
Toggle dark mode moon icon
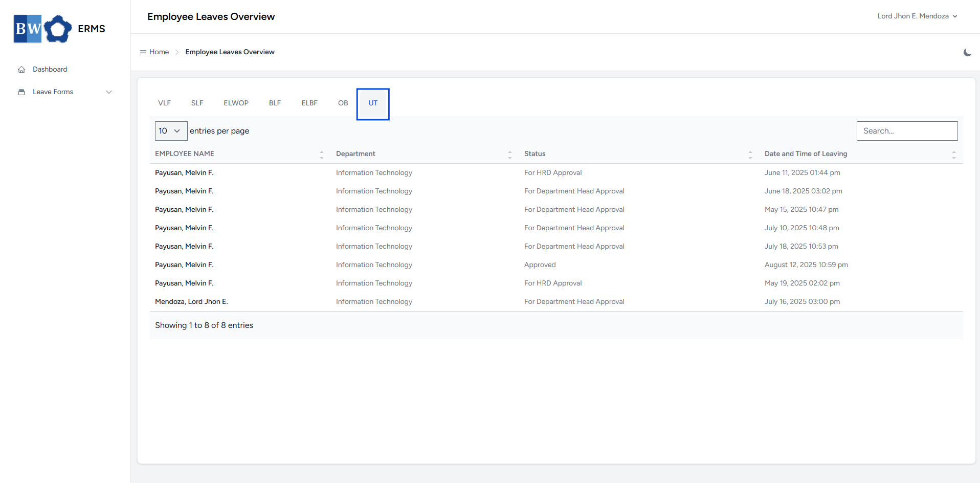pos(967,52)
